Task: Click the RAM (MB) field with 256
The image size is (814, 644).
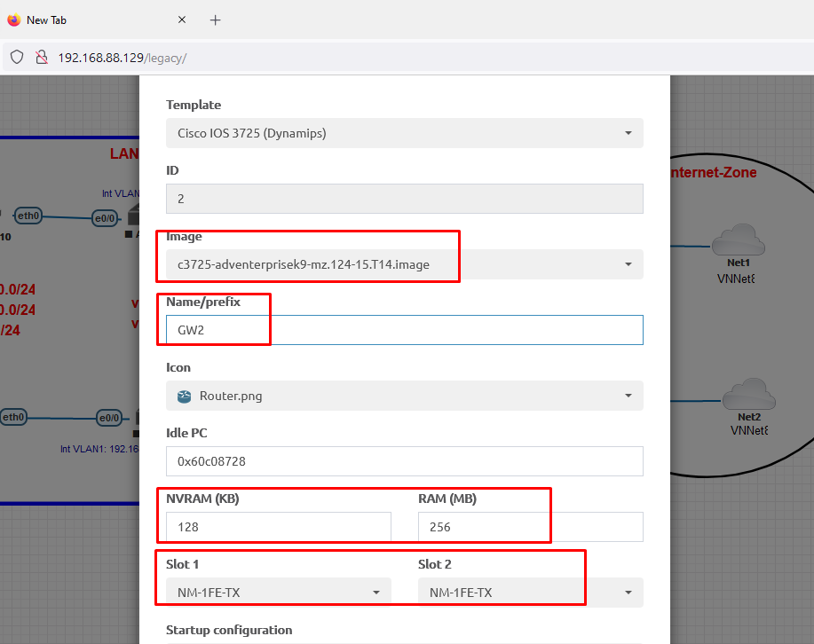Action: (531, 527)
